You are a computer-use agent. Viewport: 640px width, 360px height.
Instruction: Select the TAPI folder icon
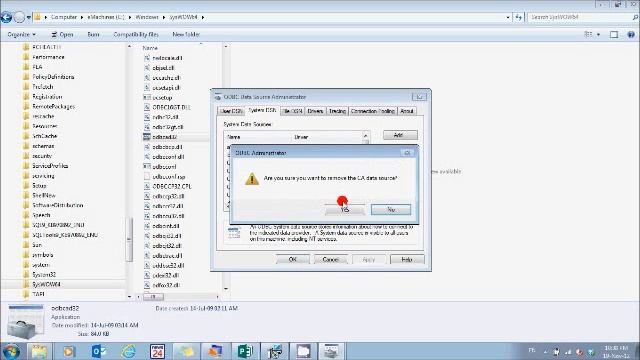26,294
